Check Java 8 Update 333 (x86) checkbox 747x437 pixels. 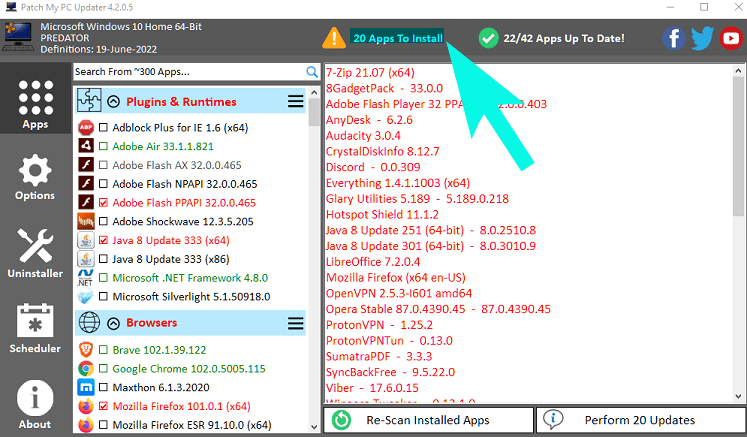click(x=103, y=259)
